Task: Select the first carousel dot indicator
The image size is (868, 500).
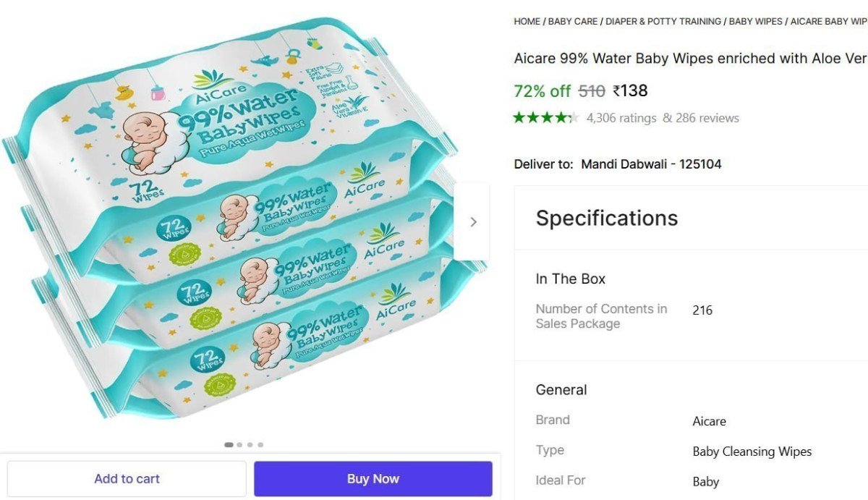Action: (228, 445)
